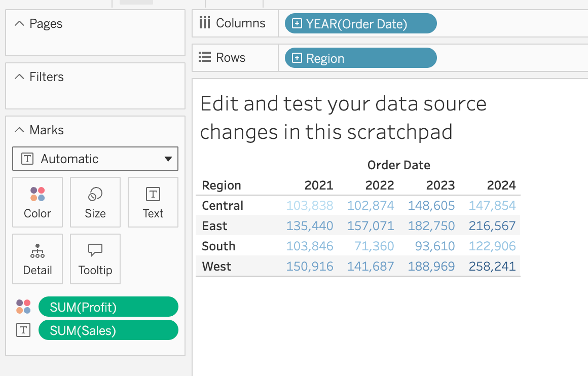
Task: Open the Text mark property
Action: [153, 202]
